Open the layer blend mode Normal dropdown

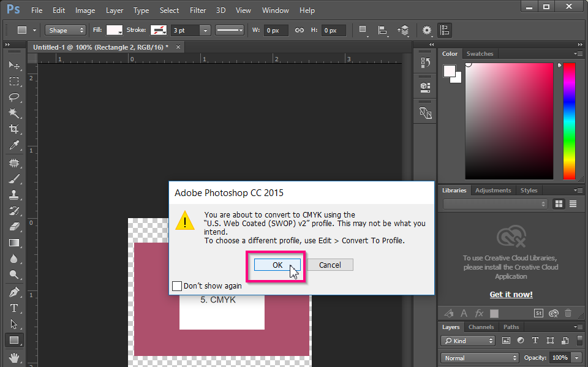point(480,358)
